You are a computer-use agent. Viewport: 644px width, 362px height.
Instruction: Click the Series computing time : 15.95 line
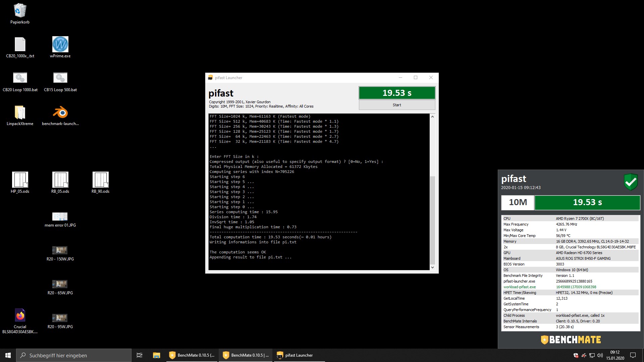[244, 212]
